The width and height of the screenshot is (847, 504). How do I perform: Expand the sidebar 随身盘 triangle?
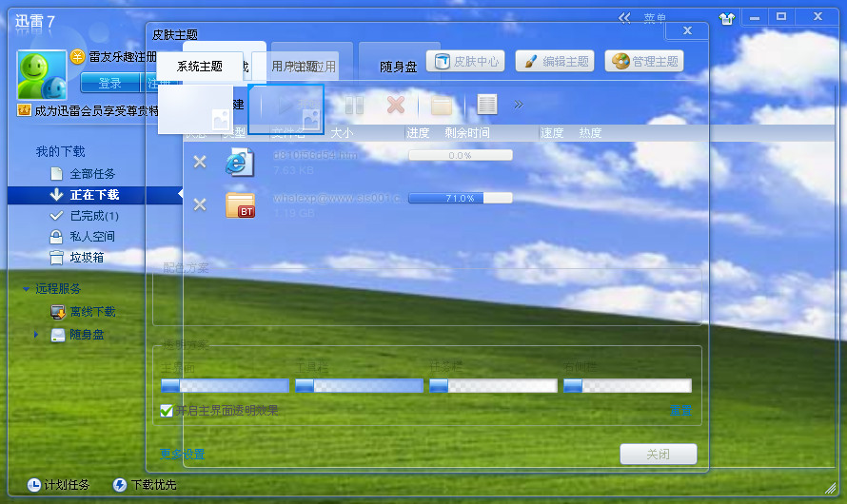(x=35, y=335)
